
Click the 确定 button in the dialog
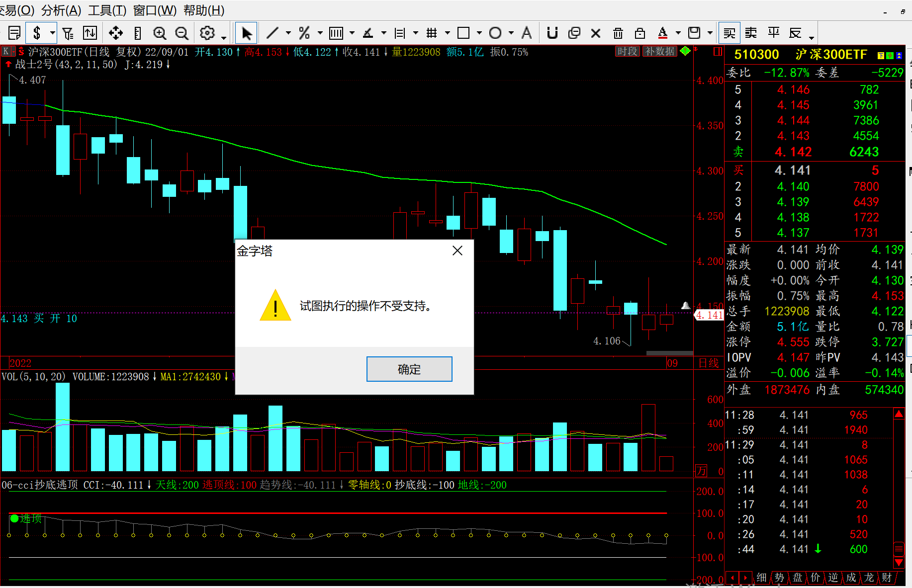pyautogui.click(x=409, y=369)
